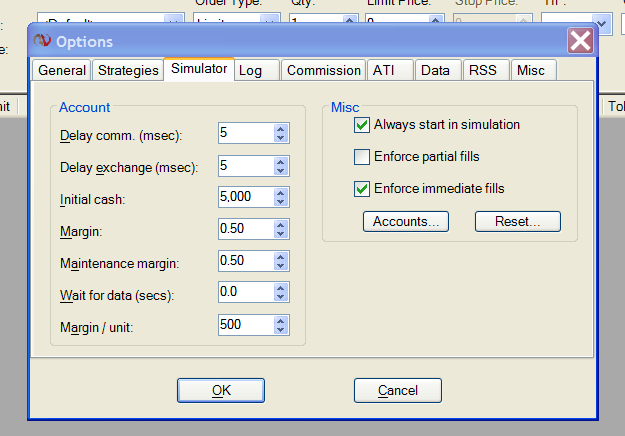This screenshot has height=436, width=625.
Task: Decrease Delay comm. value
Action: [281, 137]
